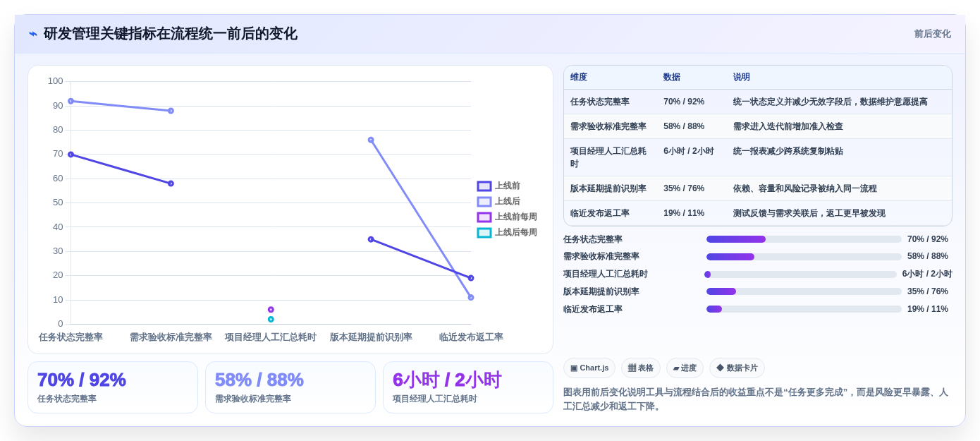
Task: Select the 说明 column header
Action: (x=742, y=78)
